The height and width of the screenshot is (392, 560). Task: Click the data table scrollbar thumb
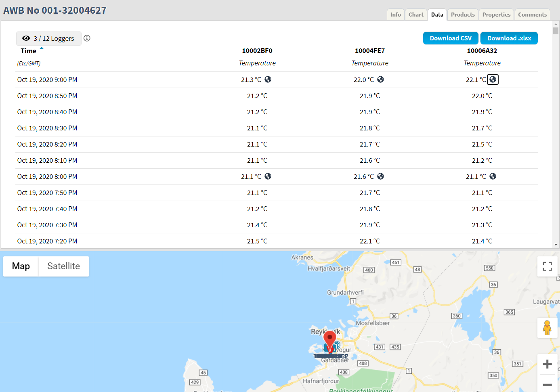click(556, 31)
